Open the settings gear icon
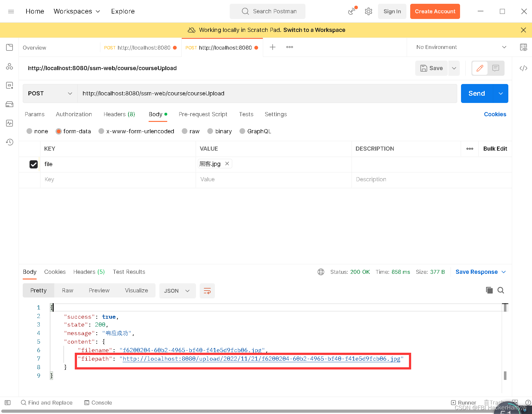The image size is (532, 414). pos(368,11)
